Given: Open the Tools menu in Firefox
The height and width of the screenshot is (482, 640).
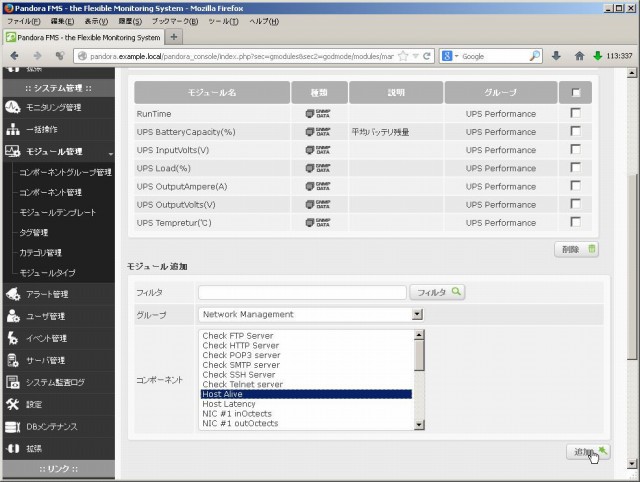Looking at the screenshot, I should [x=223, y=21].
